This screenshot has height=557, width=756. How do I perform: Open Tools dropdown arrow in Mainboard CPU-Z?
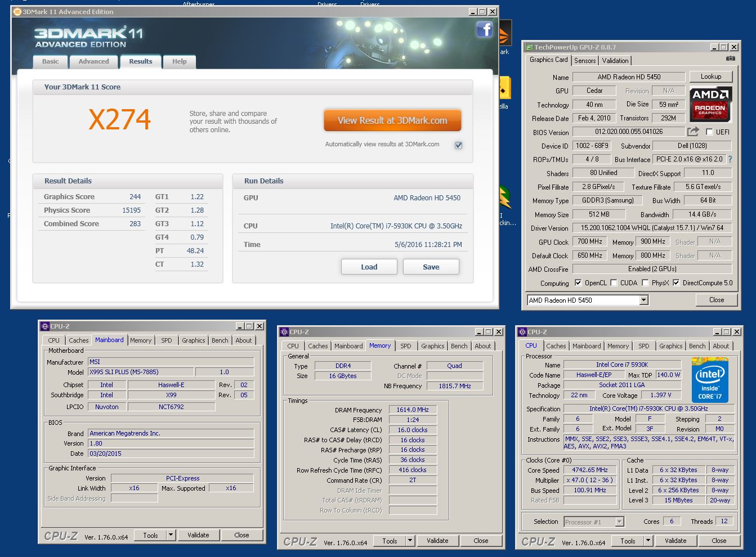click(x=171, y=535)
